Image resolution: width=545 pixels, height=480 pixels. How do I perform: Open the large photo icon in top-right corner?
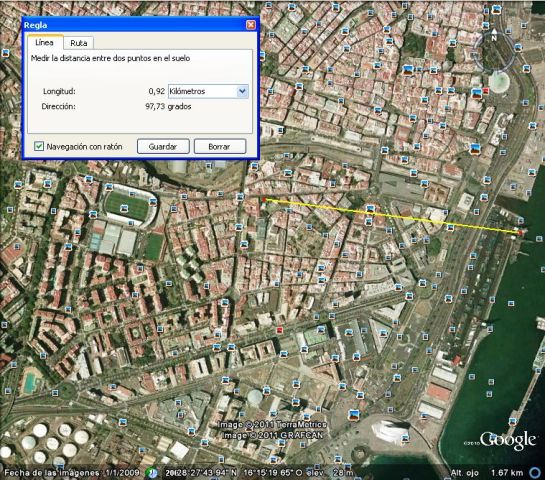tap(497, 9)
